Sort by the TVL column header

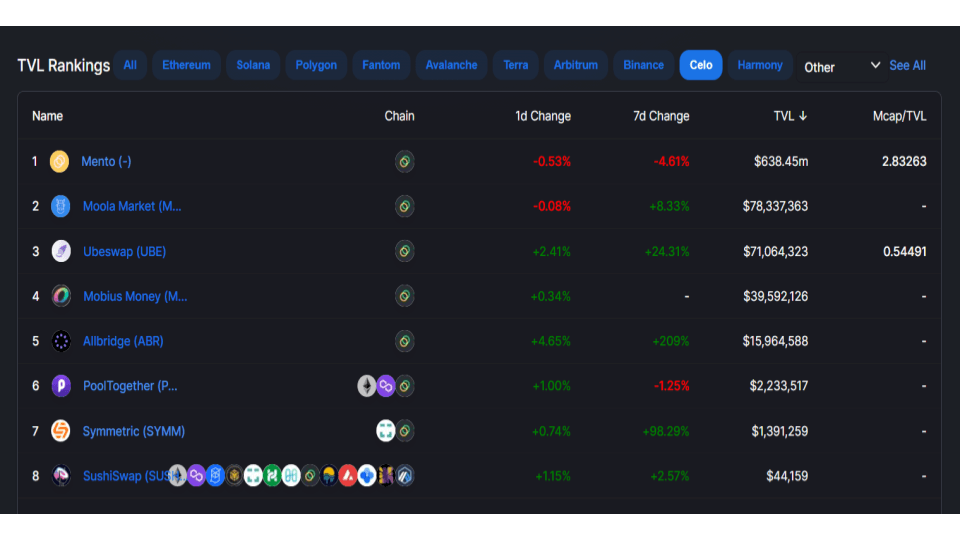click(790, 116)
